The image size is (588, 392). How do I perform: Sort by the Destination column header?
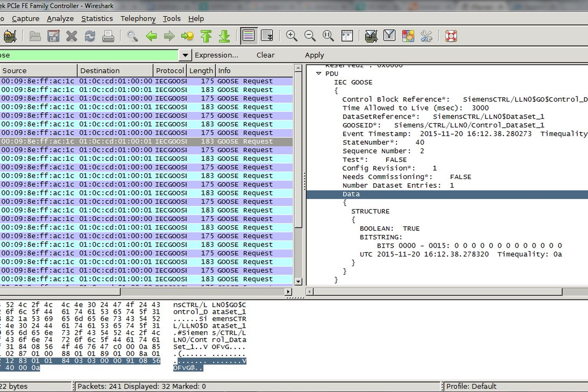pyautogui.click(x=115, y=71)
